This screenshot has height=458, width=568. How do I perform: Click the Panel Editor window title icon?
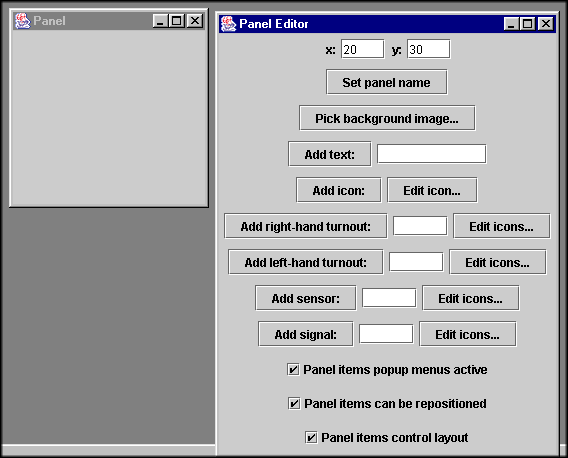click(228, 24)
